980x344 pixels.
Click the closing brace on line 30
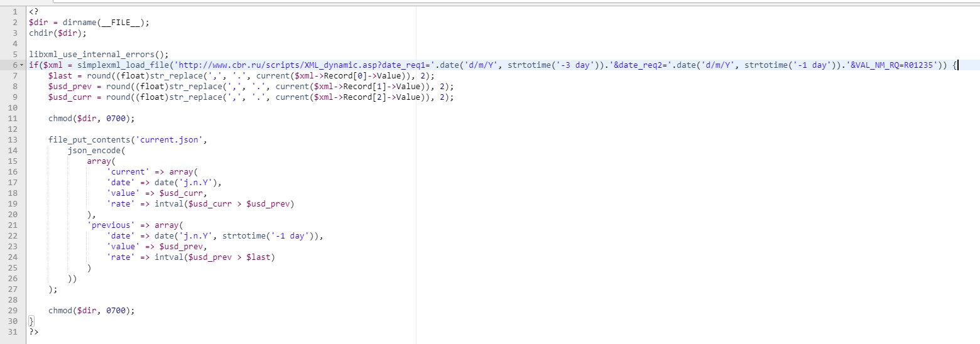[31, 321]
